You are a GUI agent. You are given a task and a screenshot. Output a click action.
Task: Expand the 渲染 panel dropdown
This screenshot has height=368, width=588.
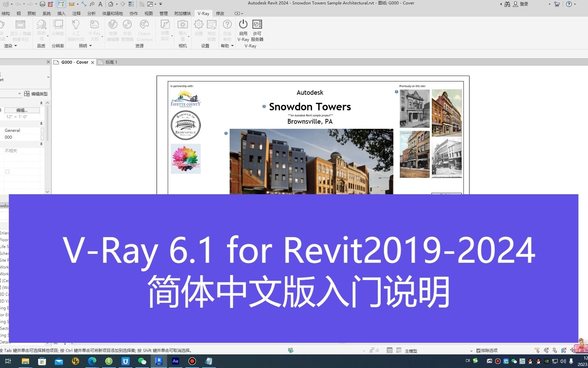[x=15, y=45]
